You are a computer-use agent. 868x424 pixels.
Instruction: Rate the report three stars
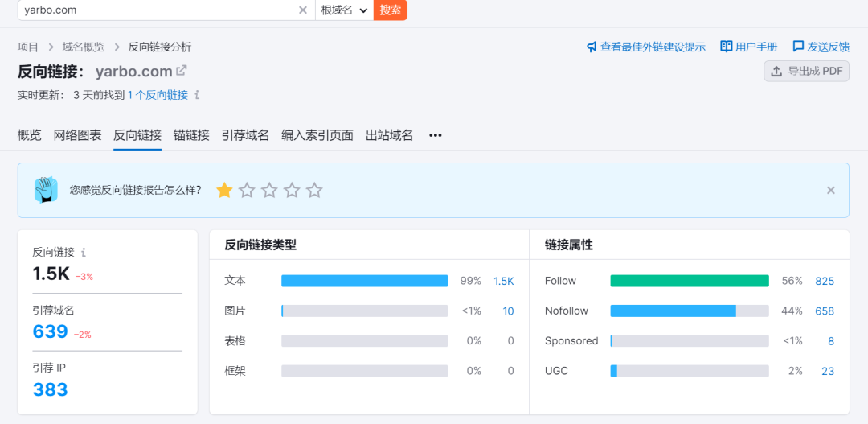(x=269, y=191)
